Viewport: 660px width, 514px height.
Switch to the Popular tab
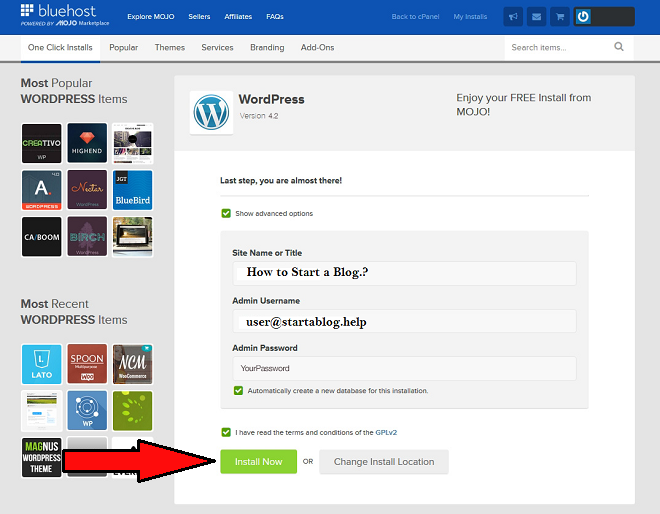pyautogui.click(x=123, y=48)
